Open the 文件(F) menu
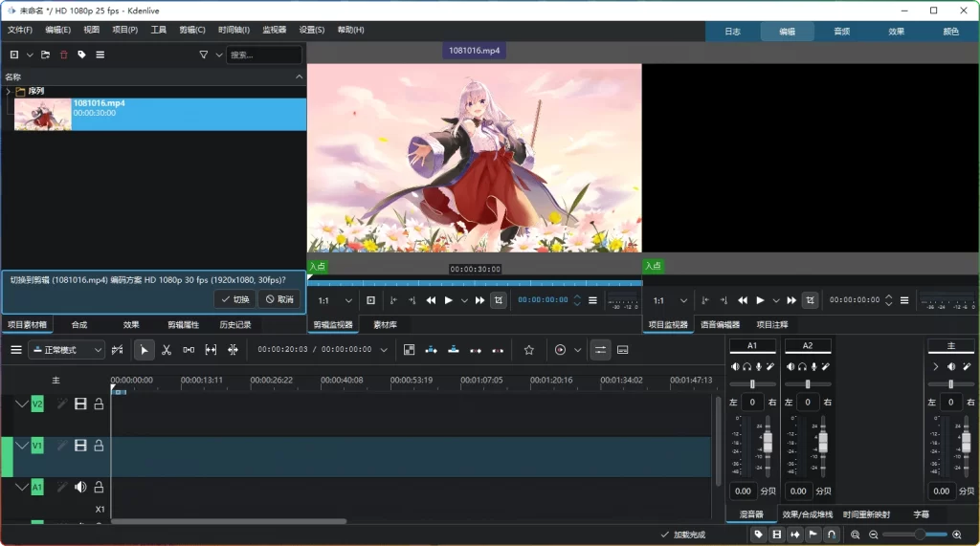The height and width of the screenshot is (546, 980). coord(20,30)
